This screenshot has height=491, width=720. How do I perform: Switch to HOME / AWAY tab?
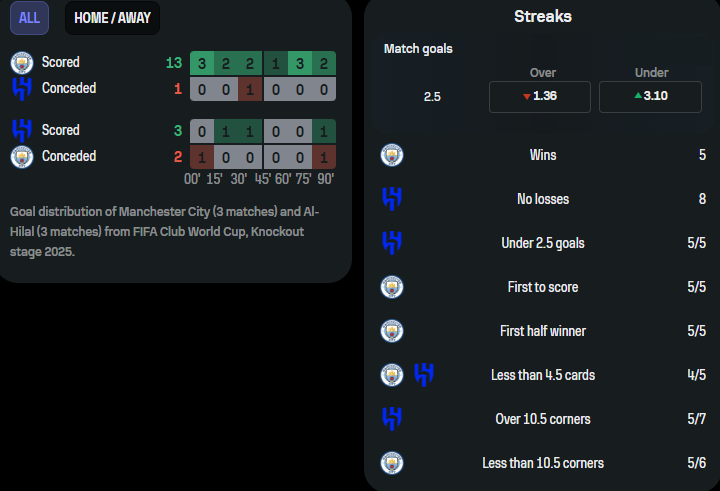[112, 18]
